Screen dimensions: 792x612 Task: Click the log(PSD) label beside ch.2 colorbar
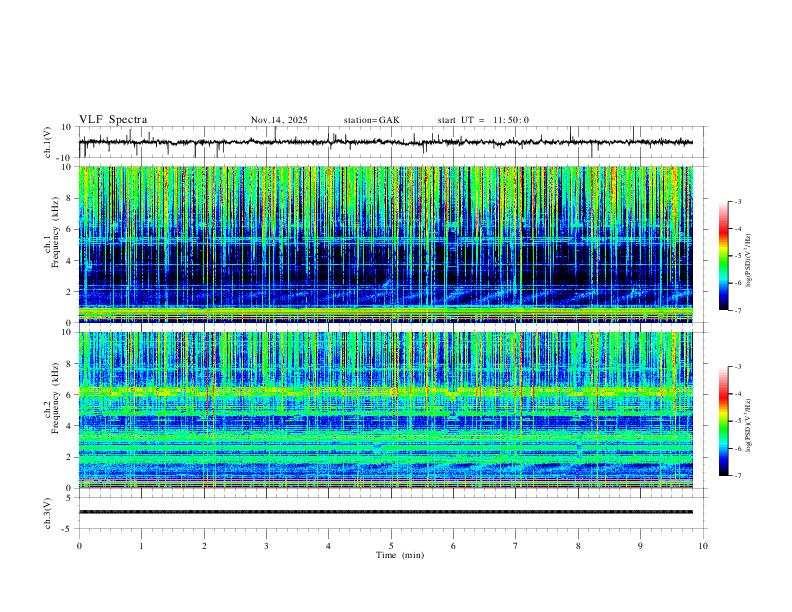point(749,425)
